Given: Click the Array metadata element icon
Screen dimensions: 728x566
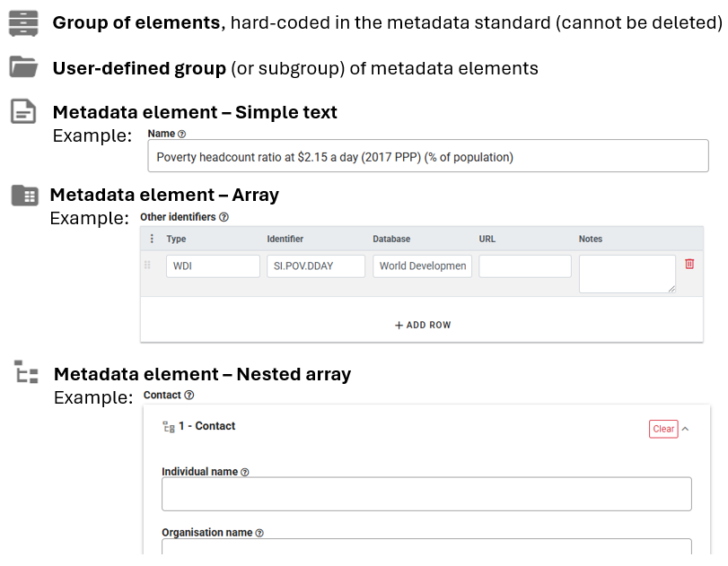Looking at the screenshot, I should click(24, 195).
